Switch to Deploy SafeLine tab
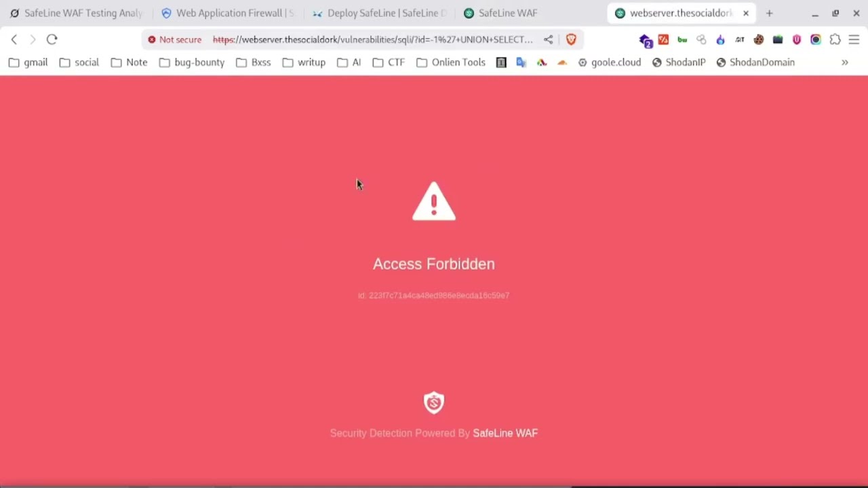The height and width of the screenshot is (488, 868). click(379, 13)
